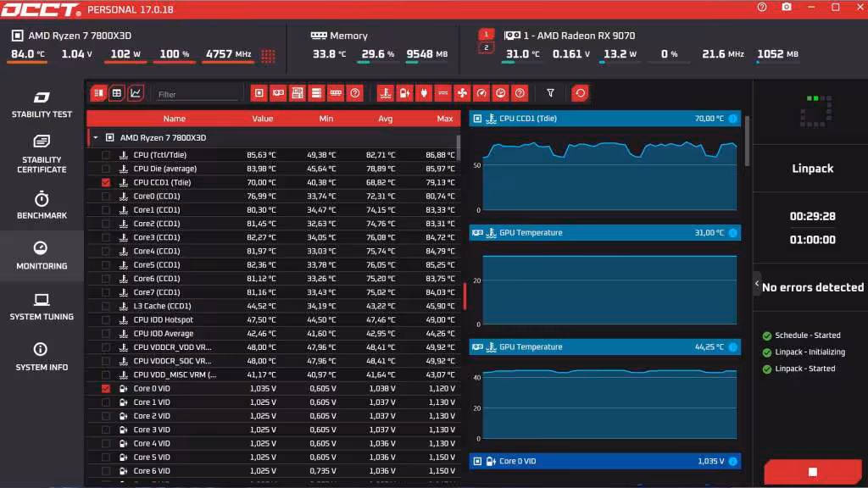Screen dimensions: 868x488
Task: Sort by the Value column header
Action: pyautogui.click(x=263, y=119)
